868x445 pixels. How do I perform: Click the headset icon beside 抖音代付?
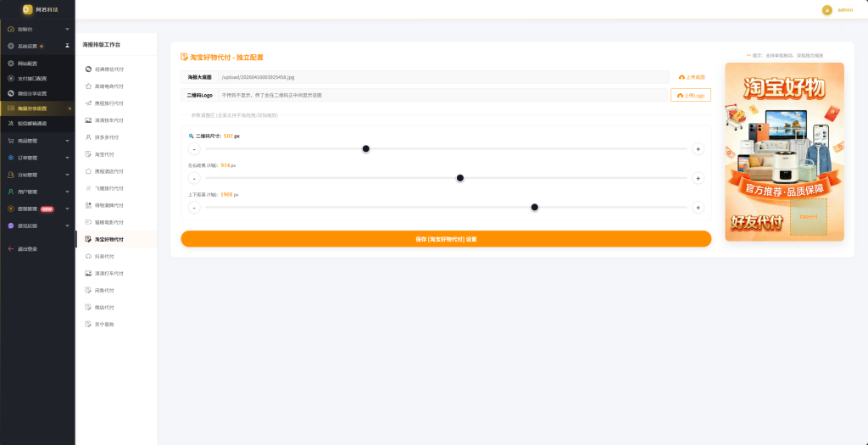[x=88, y=256]
